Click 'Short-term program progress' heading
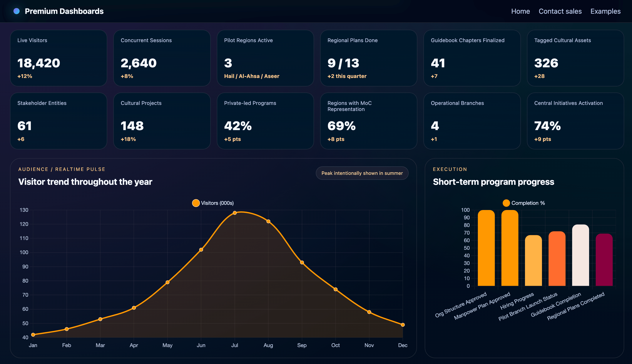The width and height of the screenshot is (632, 364). coord(493,182)
